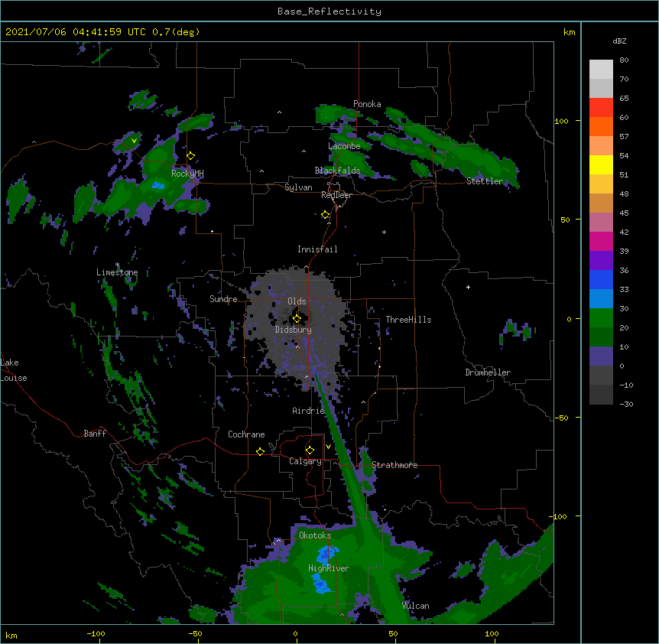Click the white plus marker north of Drumheller
The width and height of the screenshot is (659, 644).
[x=468, y=287]
